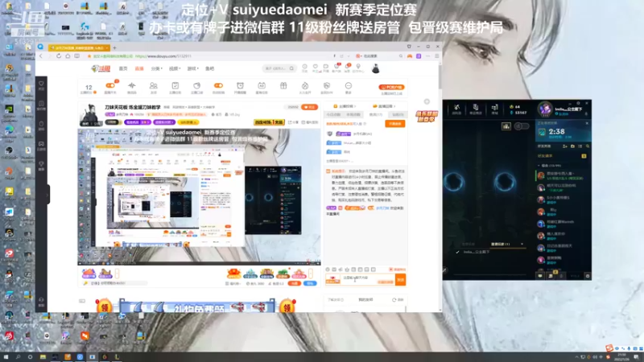Screen dimensions: 644x362
Task: Click the League client crossed-swords icon
Action: [x=456, y=108]
